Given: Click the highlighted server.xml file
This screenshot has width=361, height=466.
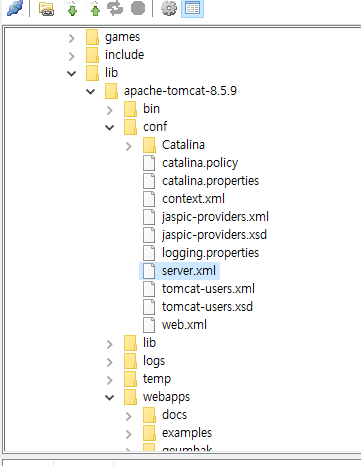Looking at the screenshot, I should click(x=189, y=271).
